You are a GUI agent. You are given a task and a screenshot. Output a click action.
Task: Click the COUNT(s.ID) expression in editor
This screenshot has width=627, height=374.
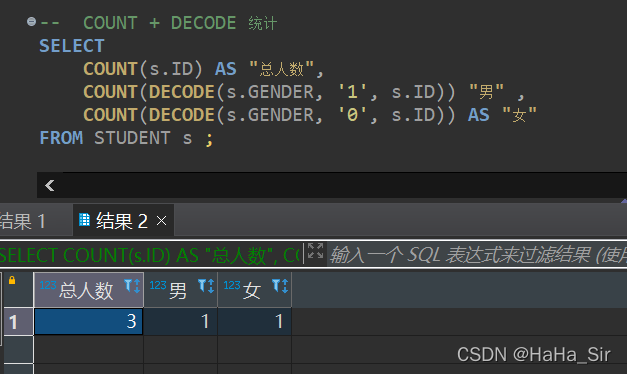coord(143,69)
